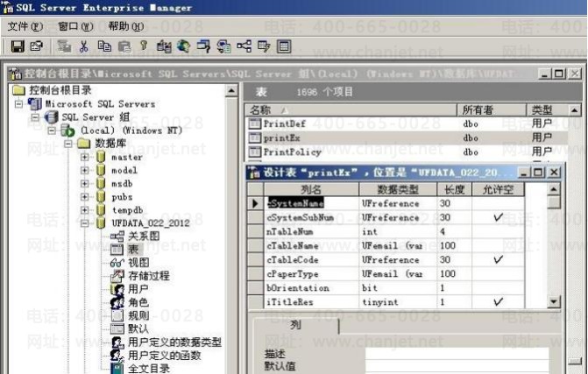This screenshot has width=588, height=374.
Task: Select the 列 tab in designer
Action: pyautogui.click(x=296, y=325)
